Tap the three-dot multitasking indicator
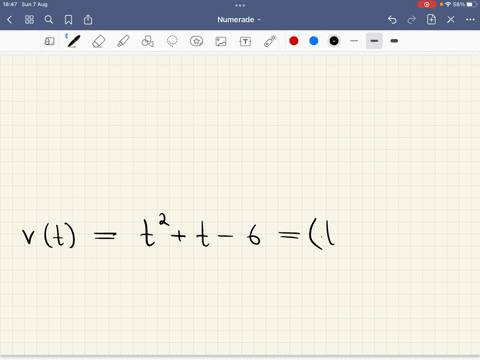This screenshot has width=480, height=360. (x=240, y=5)
